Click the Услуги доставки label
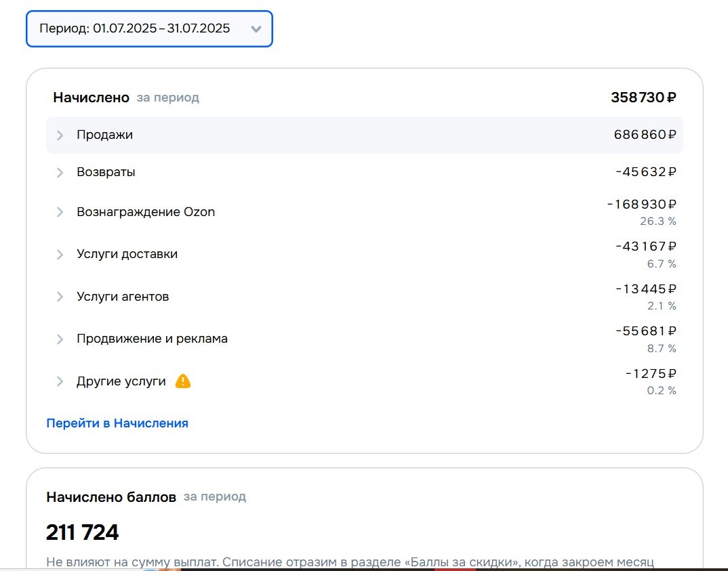This screenshot has width=728, height=571. [x=127, y=254]
